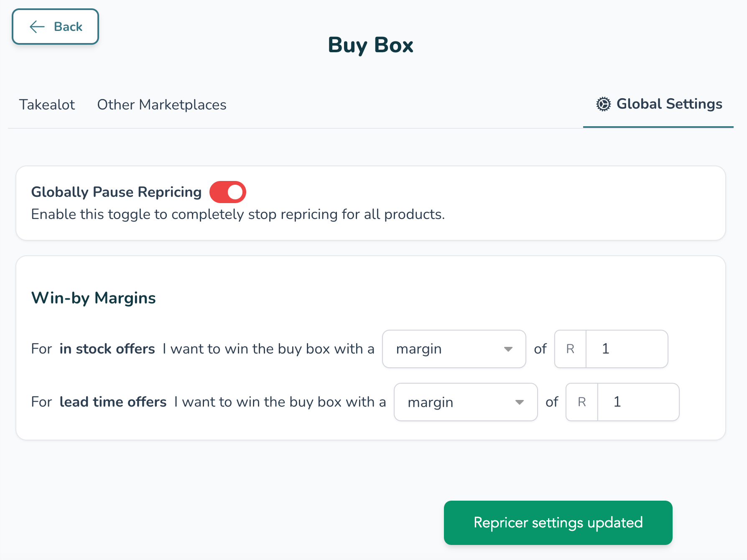Open the Other Marketplaces tab
The height and width of the screenshot is (560, 747).
point(162,104)
